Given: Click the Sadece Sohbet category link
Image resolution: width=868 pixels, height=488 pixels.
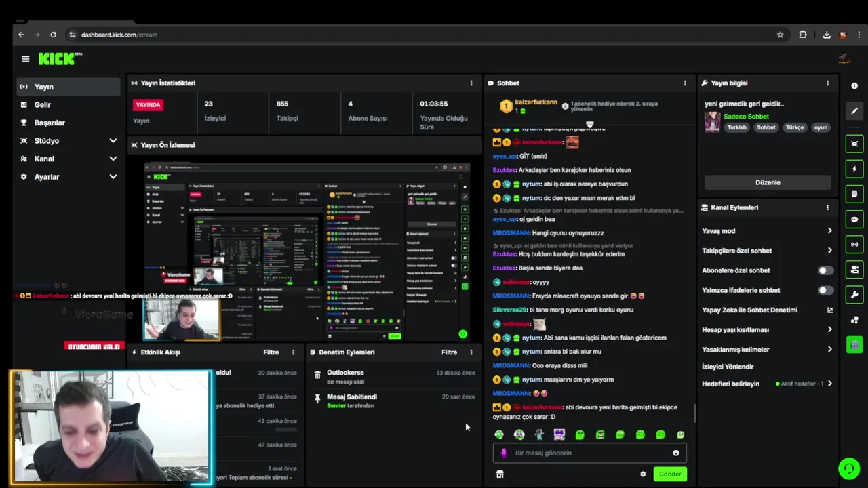Looking at the screenshot, I should [746, 117].
